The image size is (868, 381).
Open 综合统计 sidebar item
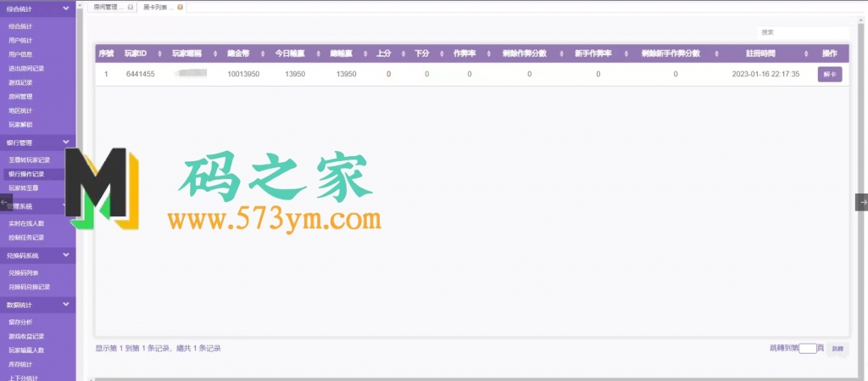tap(20, 26)
